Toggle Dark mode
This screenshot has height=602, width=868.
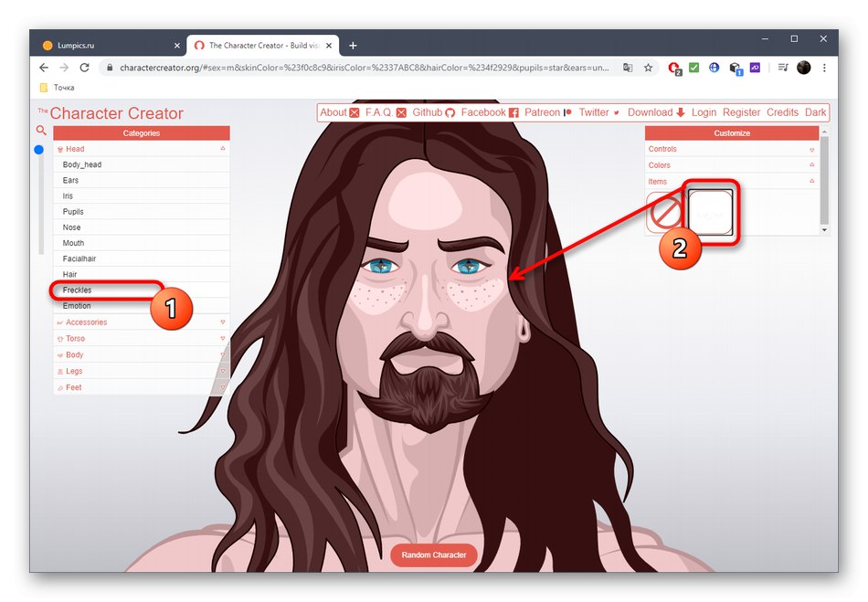point(815,112)
